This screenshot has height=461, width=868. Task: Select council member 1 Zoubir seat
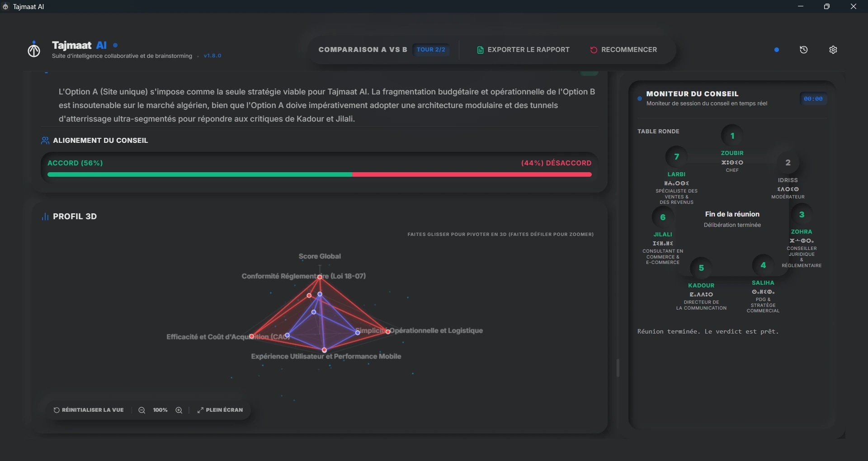coord(732,136)
